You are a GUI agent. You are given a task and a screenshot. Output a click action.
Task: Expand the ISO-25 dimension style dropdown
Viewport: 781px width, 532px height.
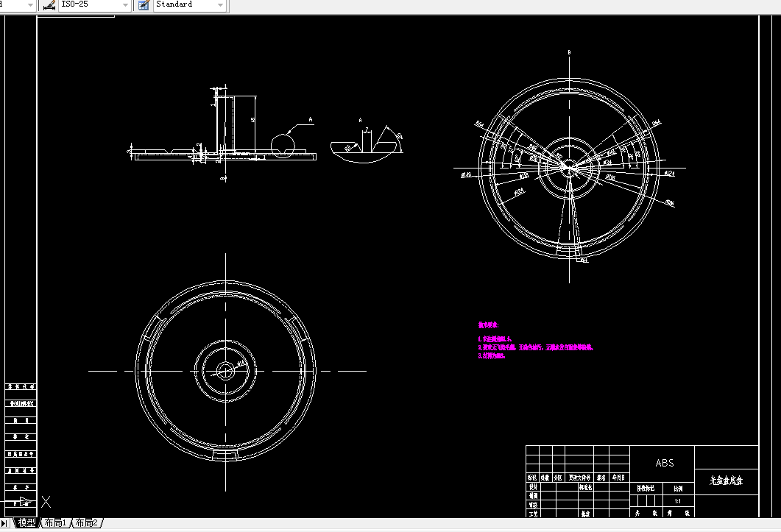(126, 5)
